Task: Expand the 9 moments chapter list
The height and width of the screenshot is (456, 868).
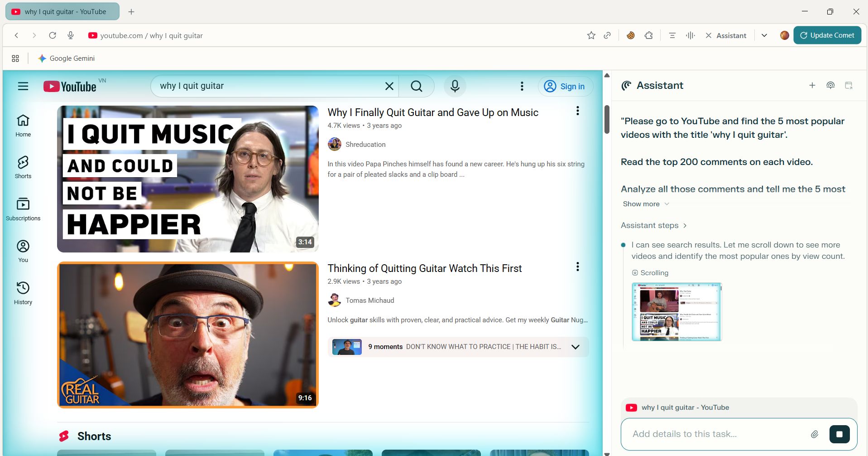Action: click(575, 347)
